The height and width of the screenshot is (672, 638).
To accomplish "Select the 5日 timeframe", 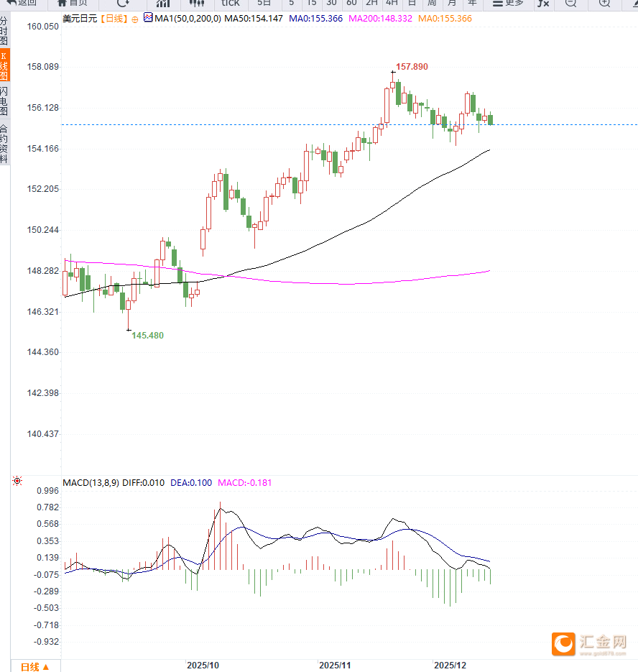I will (x=264, y=4).
